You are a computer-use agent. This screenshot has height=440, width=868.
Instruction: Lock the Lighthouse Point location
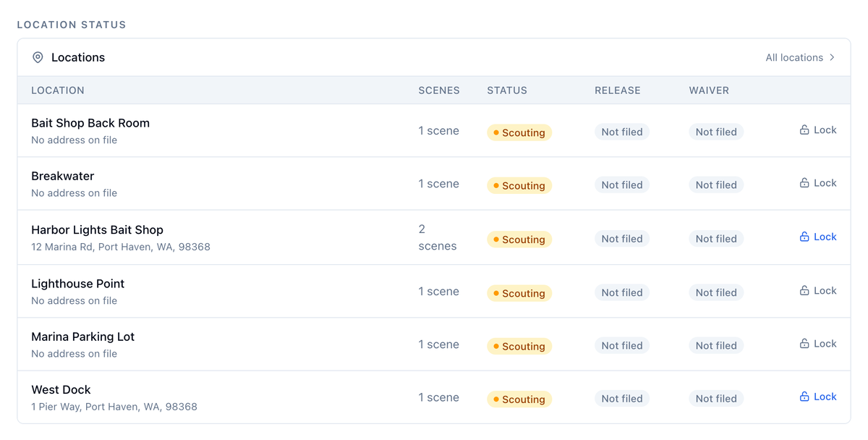click(x=817, y=290)
